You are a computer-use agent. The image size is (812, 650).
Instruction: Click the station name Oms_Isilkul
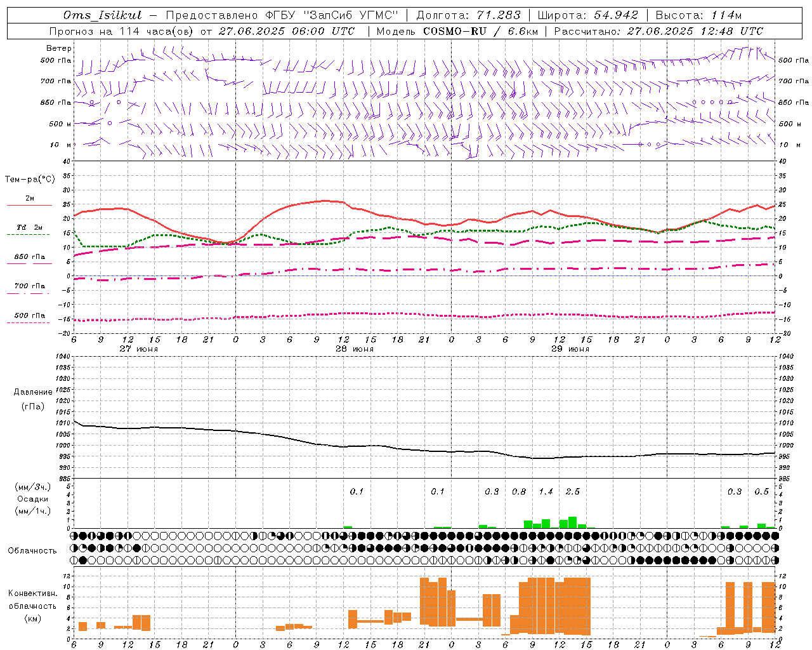coord(102,15)
